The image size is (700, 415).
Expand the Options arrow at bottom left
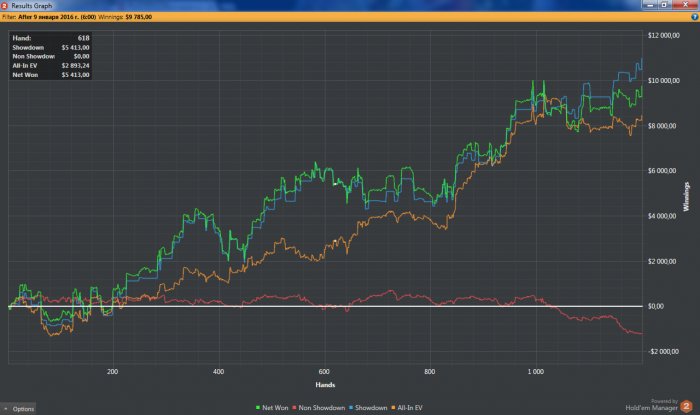pos(5,409)
